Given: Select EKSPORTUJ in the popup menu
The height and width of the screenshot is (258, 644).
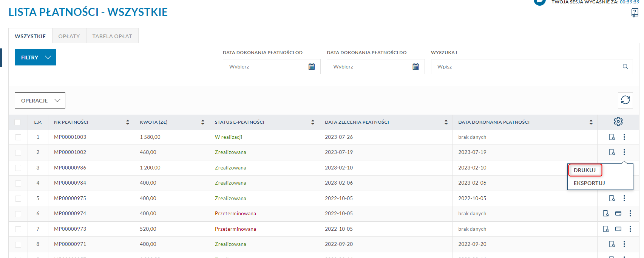Looking at the screenshot, I should [589, 183].
